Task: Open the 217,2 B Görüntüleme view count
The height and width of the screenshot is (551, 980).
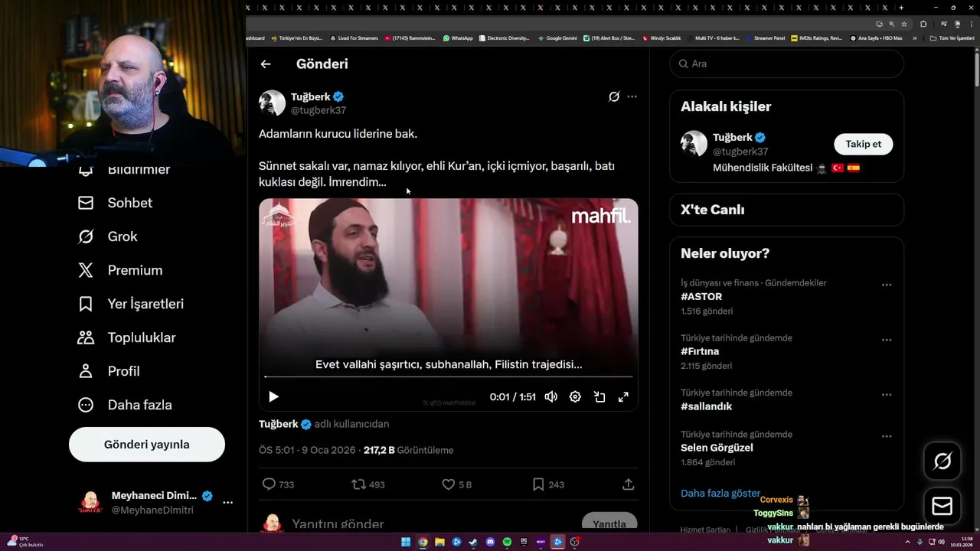Action: [409, 450]
